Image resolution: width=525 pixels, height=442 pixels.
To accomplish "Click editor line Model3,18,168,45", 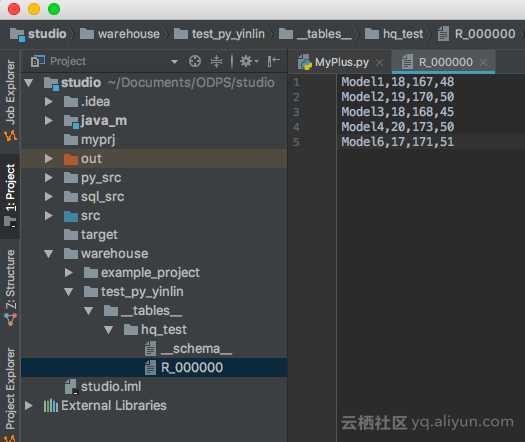I will click(x=398, y=112).
